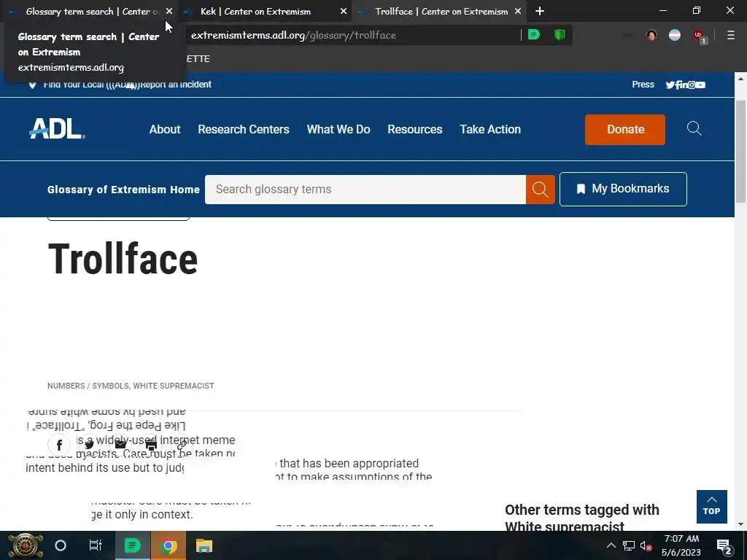The image size is (747, 560).
Task: Click the ADL logo in the header
Action: point(57,128)
